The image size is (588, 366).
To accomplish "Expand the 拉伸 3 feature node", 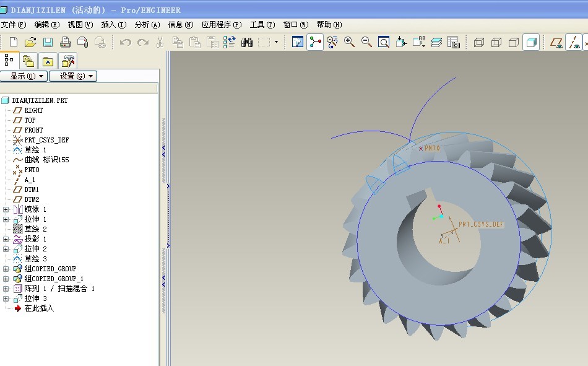I will [6, 298].
